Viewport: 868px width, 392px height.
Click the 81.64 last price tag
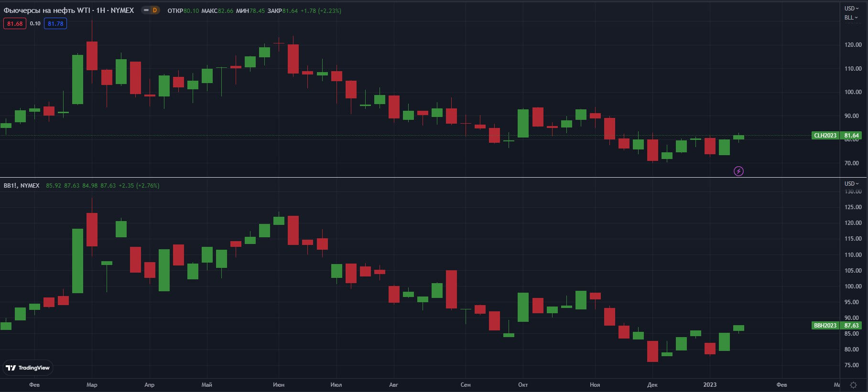[851, 136]
